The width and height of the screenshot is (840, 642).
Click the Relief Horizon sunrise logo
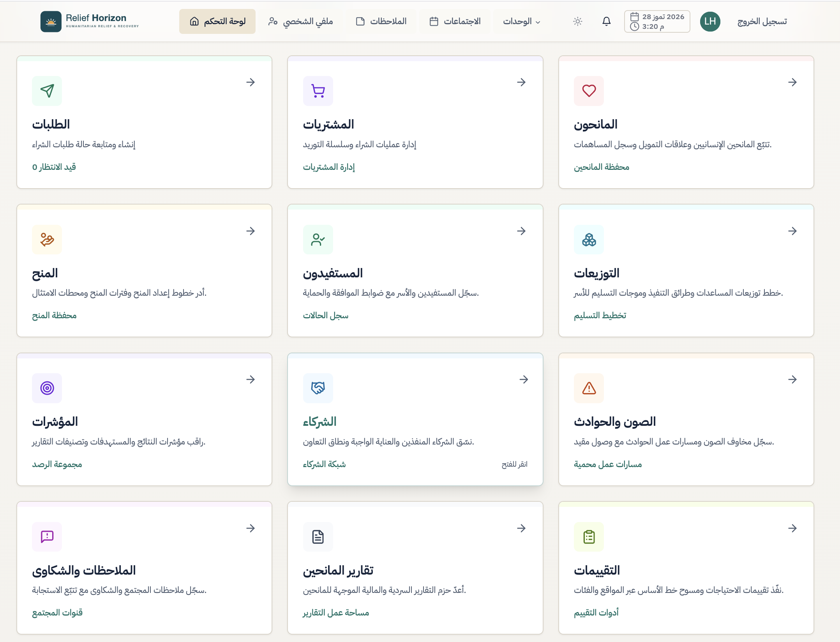click(51, 21)
